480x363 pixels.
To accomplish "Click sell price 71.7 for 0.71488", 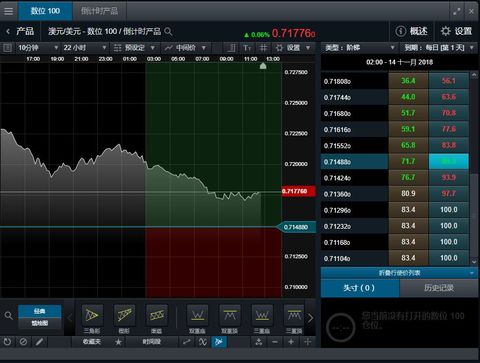I will click(408, 162).
